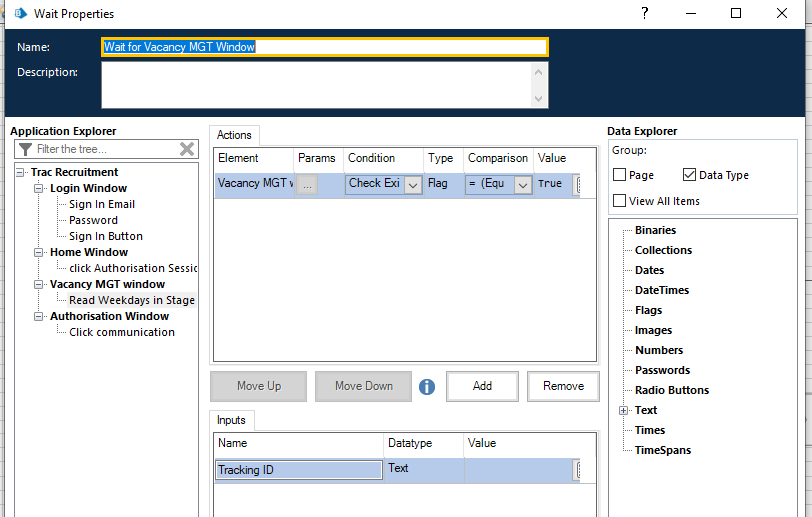812x517 pixels.
Task: Collapse the Login Window tree node
Action: (39, 188)
